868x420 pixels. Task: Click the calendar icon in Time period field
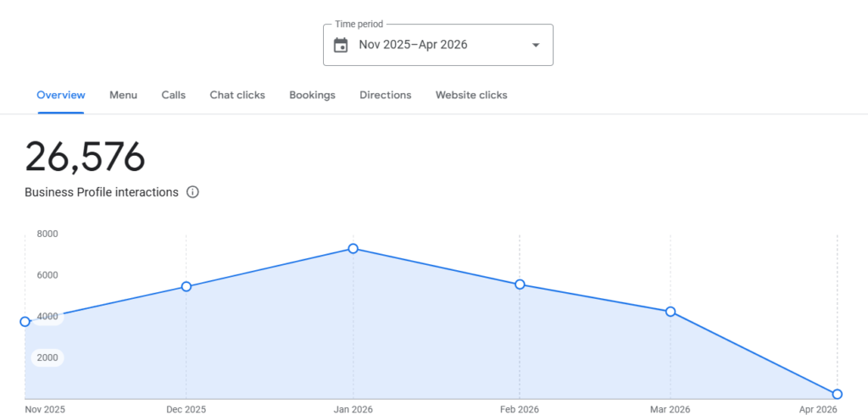click(341, 45)
